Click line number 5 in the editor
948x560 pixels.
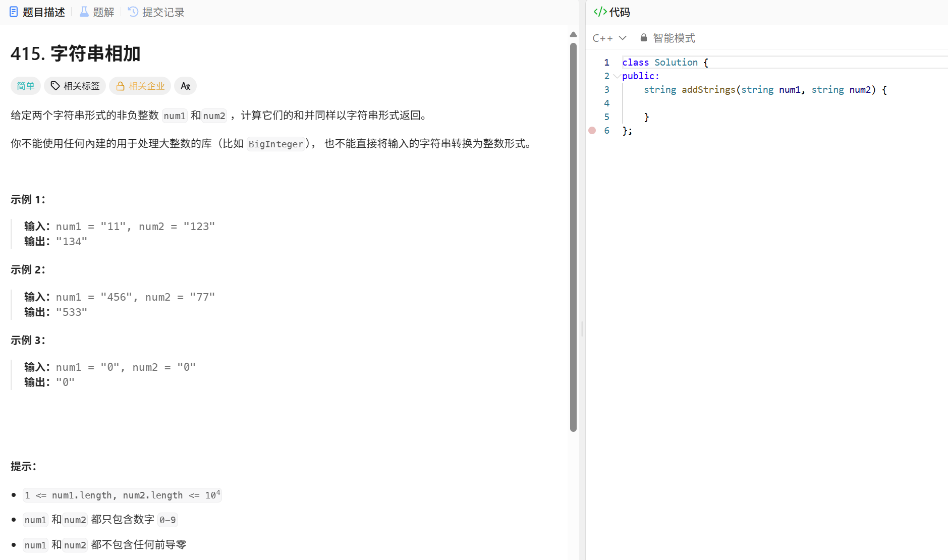607,117
